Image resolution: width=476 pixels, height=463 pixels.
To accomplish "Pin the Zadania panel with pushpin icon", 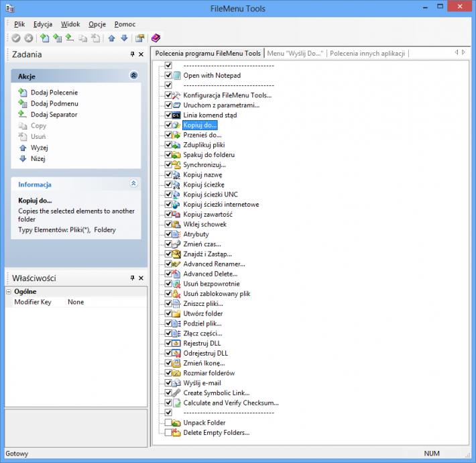I will (x=132, y=54).
